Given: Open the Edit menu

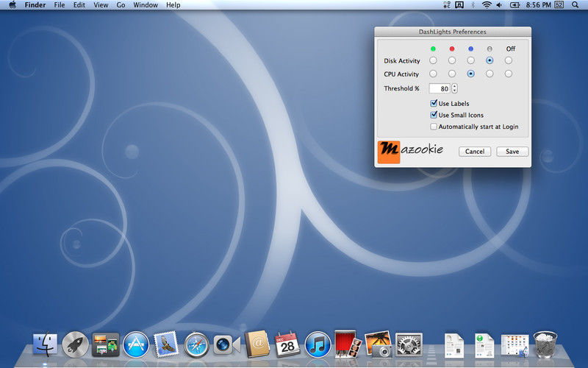Looking at the screenshot, I should tap(79, 5).
